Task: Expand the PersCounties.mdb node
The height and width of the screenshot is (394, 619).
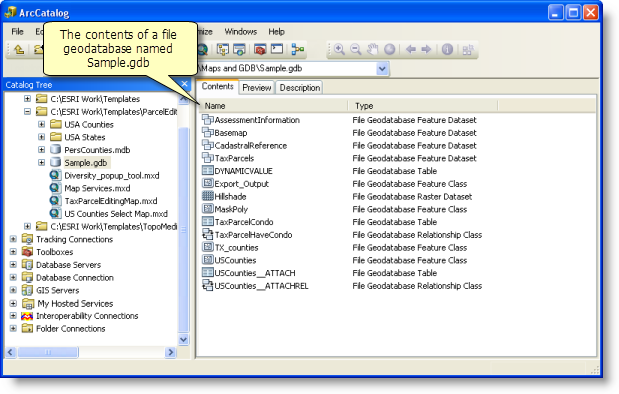Action: point(41,150)
